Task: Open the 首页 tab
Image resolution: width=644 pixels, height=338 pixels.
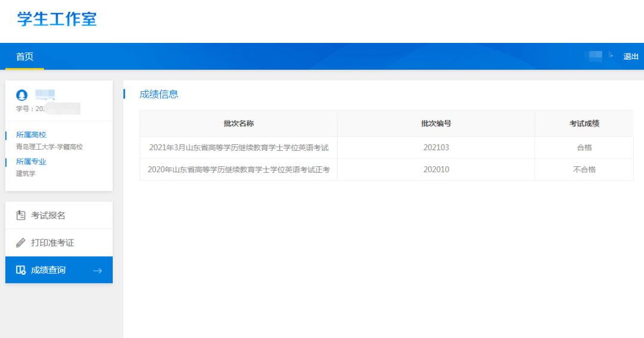Action: tap(24, 57)
